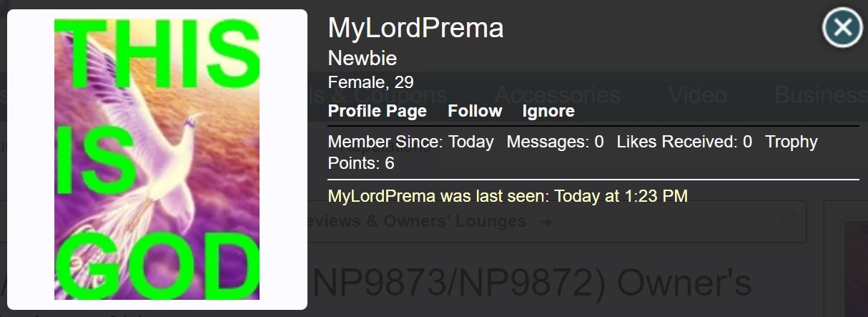Switch to the Video nav tab
This screenshot has height=317, width=868.
[x=697, y=95]
